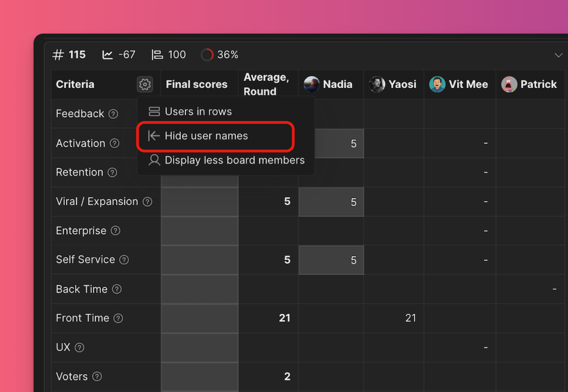Click the Front Time help icon

tap(118, 318)
